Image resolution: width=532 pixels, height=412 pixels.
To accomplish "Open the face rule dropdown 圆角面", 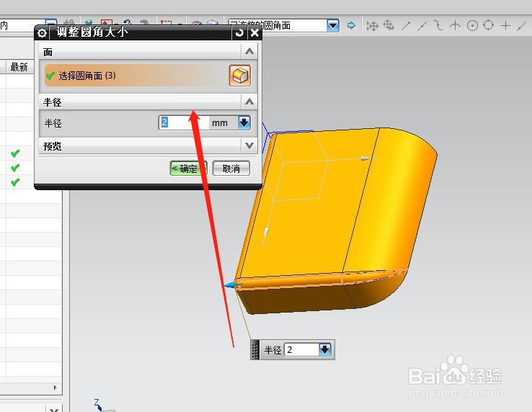I will (x=333, y=25).
